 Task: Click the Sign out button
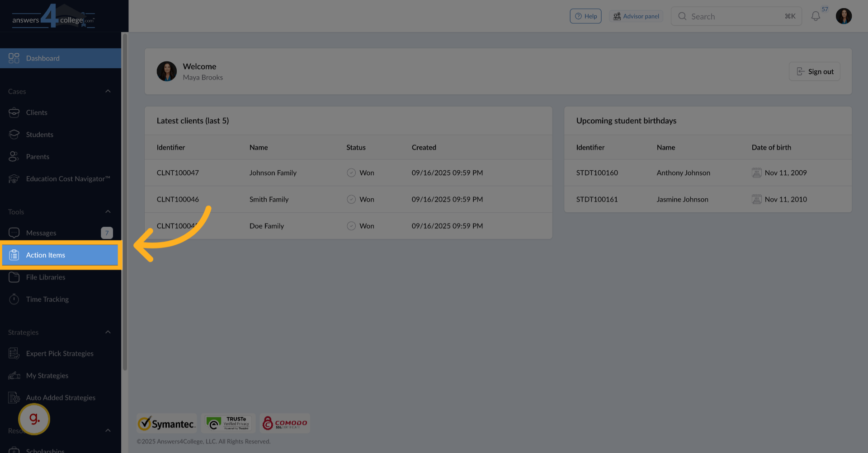click(814, 71)
